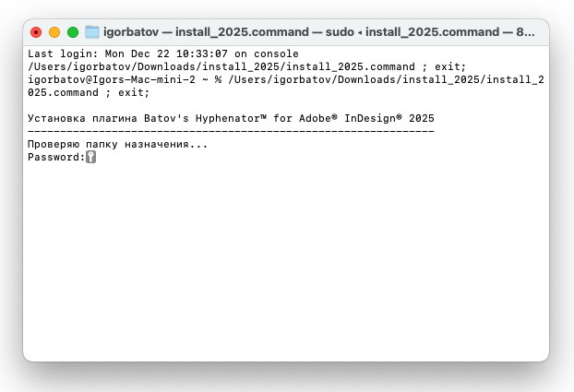Close the Terminal window with red button

(x=36, y=32)
